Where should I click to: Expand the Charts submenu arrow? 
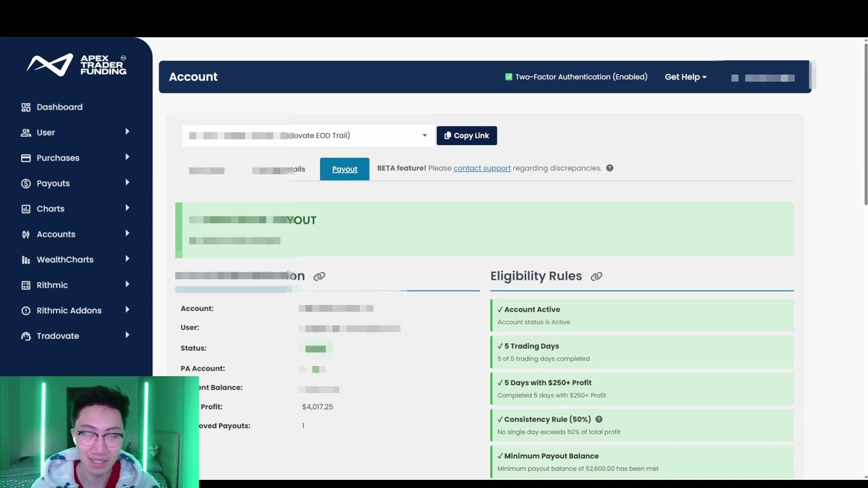127,208
